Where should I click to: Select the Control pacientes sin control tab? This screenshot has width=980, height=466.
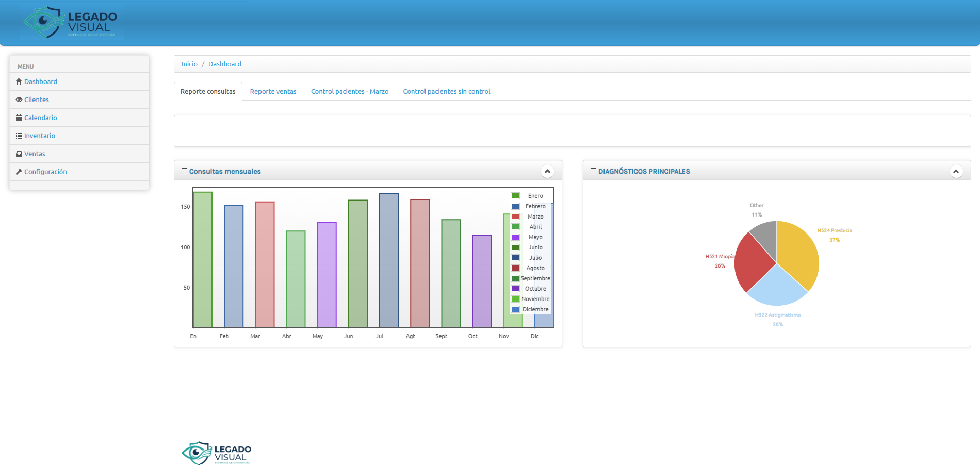(446, 91)
